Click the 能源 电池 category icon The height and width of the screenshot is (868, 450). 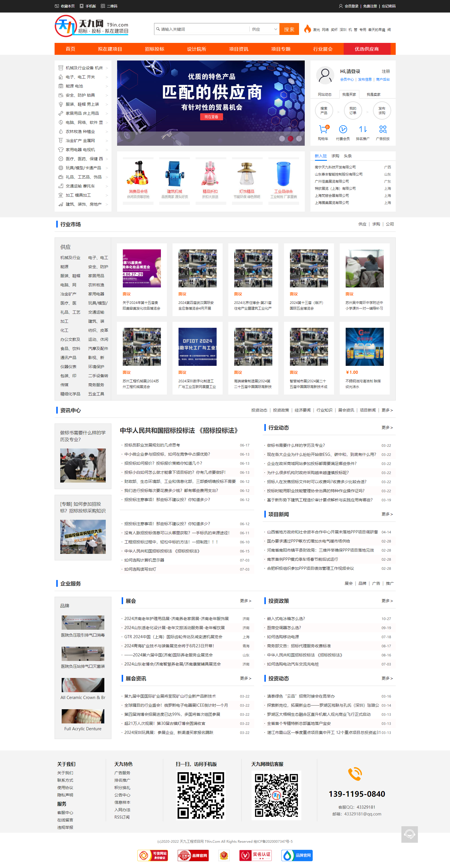pyautogui.click(x=61, y=86)
